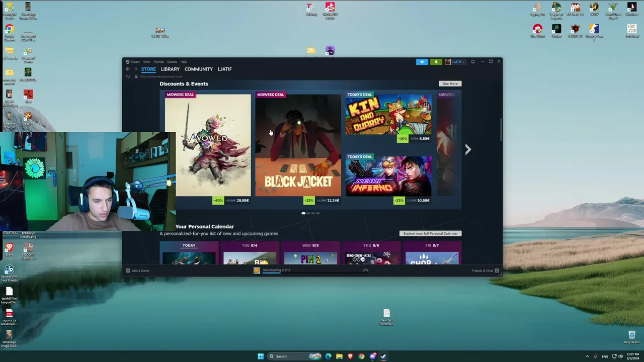Open Recycle Bin desktop icon

[x=632, y=337]
